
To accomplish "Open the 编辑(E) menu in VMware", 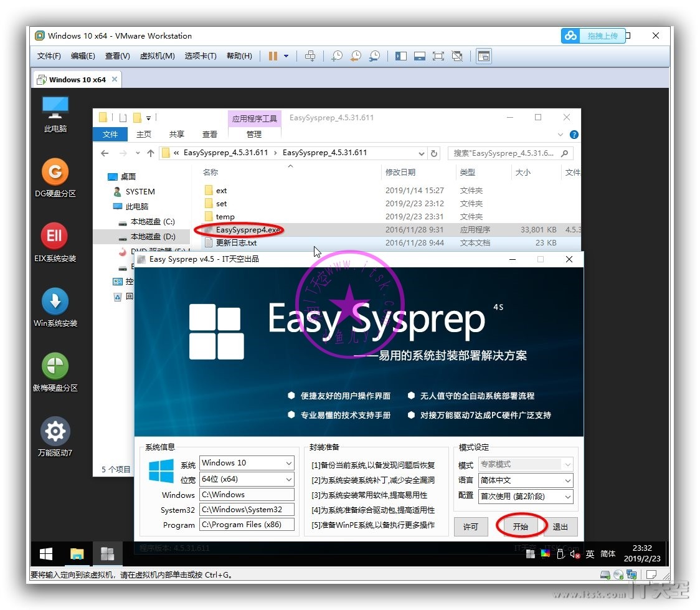I will (x=83, y=56).
